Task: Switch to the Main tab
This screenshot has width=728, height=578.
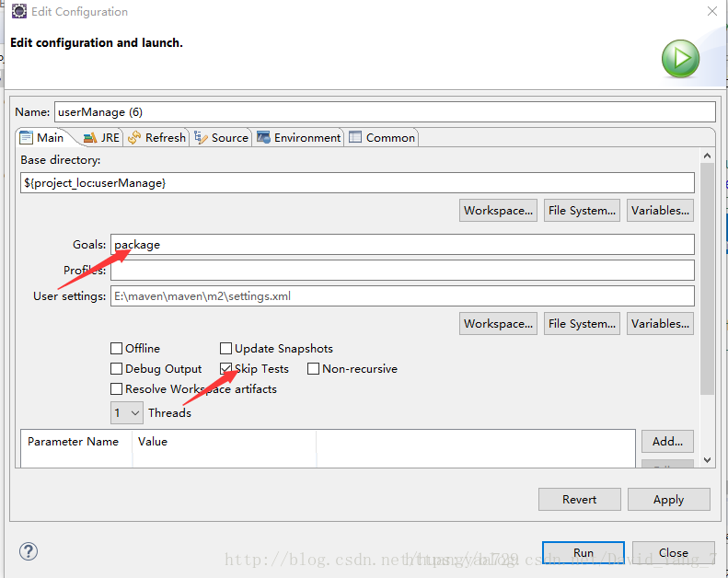Action: [42, 138]
